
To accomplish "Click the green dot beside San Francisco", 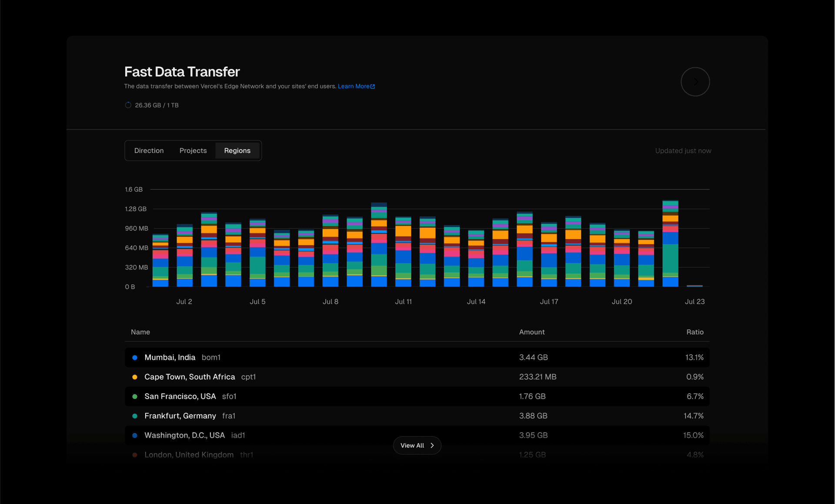I will coord(135,397).
